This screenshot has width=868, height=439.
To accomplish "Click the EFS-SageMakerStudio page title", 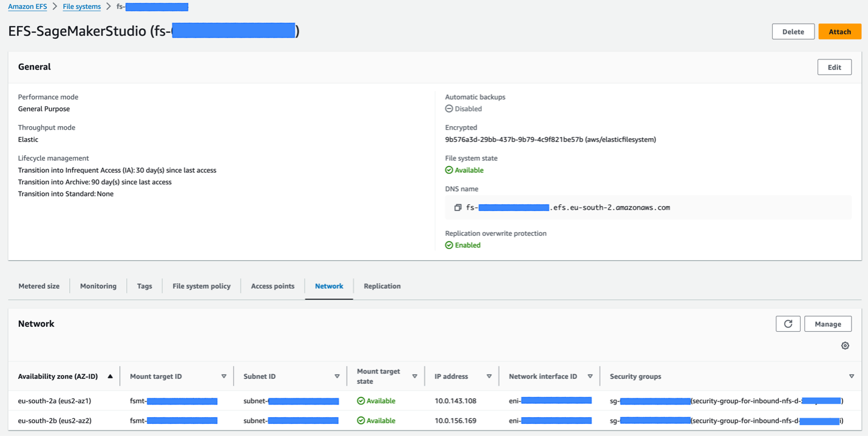I will click(x=154, y=32).
